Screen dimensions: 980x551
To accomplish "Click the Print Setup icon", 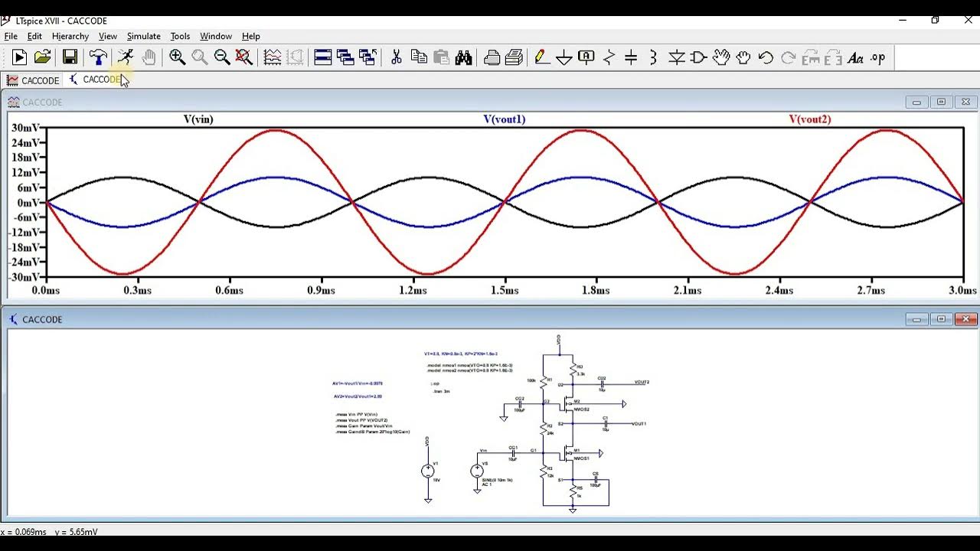I will (x=514, y=57).
